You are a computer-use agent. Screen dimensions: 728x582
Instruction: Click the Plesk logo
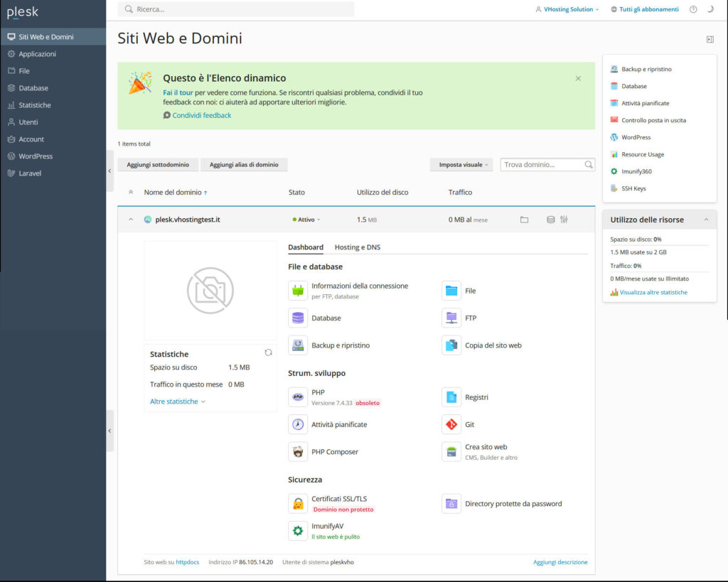(x=22, y=12)
